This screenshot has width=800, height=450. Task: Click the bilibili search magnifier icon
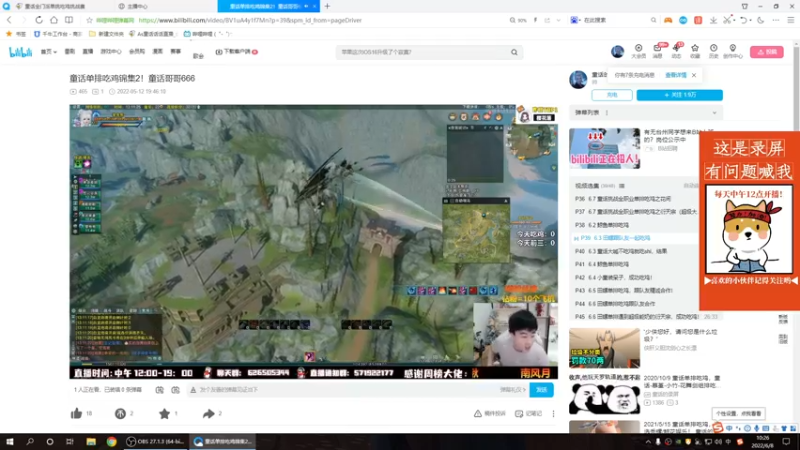click(514, 52)
